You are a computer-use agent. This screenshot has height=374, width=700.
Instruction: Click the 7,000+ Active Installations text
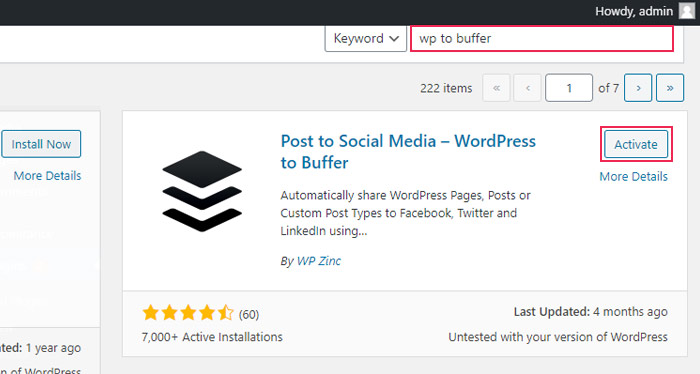(x=212, y=337)
